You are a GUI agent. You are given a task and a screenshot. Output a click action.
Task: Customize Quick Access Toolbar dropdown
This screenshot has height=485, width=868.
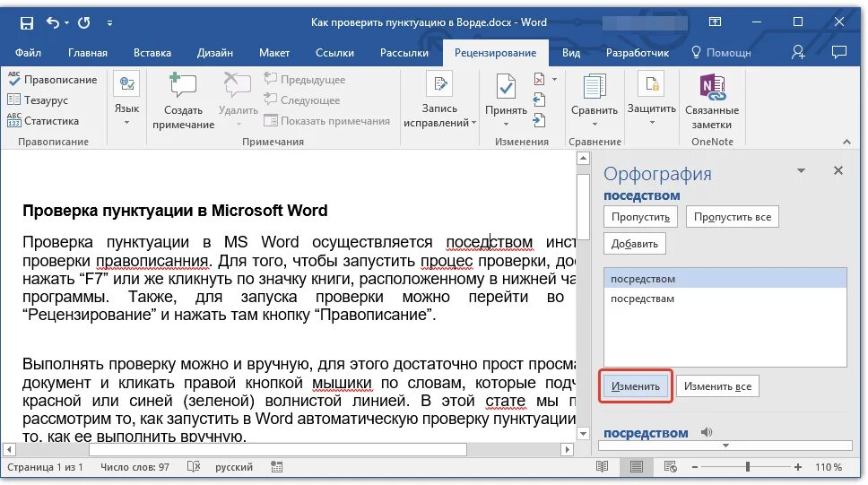coord(109,22)
